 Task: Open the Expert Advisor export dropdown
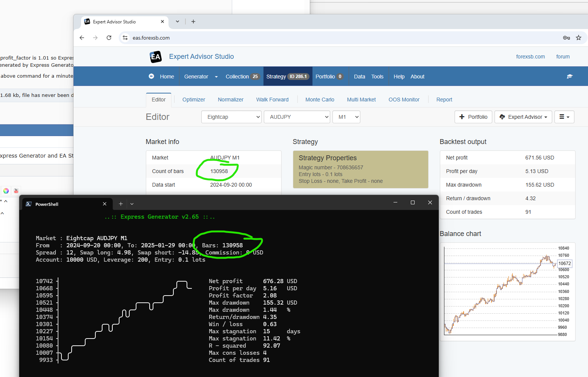click(x=523, y=117)
